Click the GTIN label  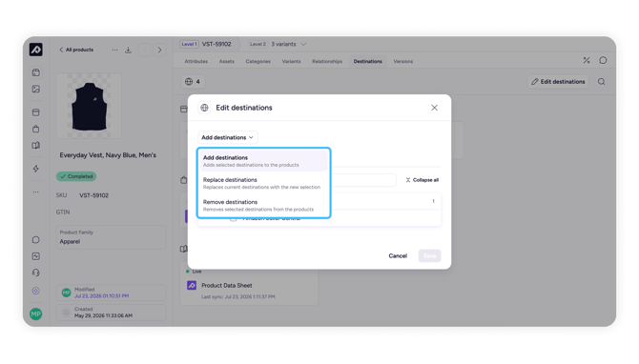click(63, 212)
